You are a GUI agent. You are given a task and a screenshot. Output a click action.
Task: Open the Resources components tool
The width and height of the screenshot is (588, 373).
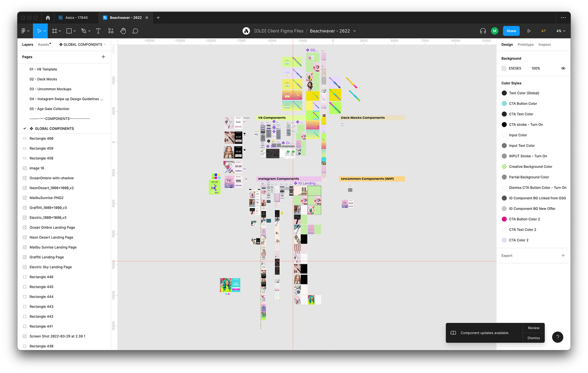pyautogui.click(x=111, y=31)
